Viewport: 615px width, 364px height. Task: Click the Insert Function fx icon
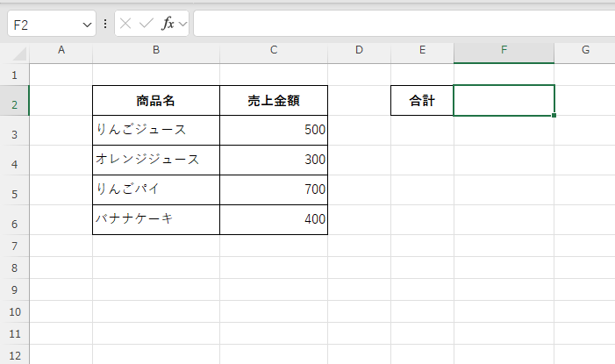pos(168,24)
